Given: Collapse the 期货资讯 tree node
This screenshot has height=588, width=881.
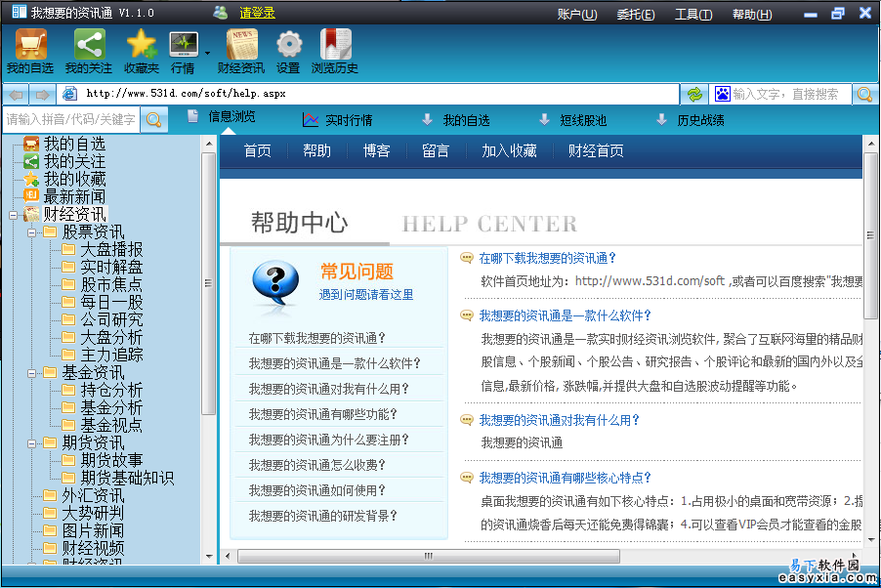Looking at the screenshot, I should [x=30, y=443].
